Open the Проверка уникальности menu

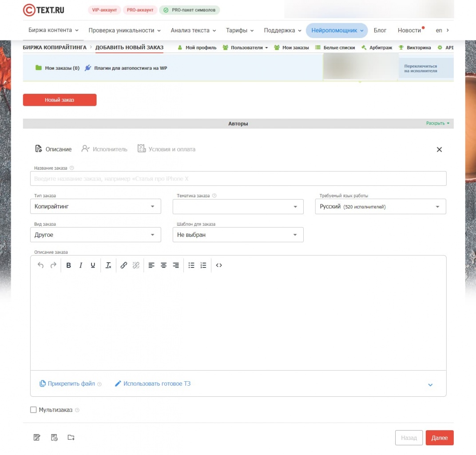click(124, 30)
